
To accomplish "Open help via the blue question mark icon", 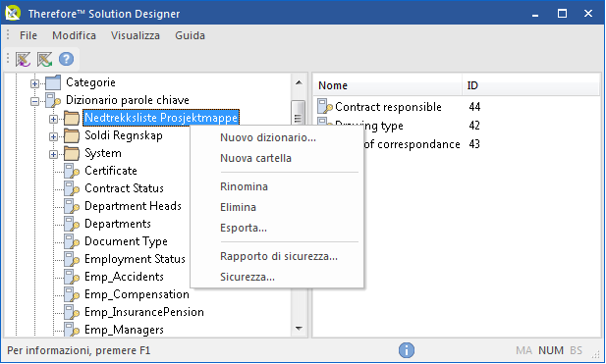I will click(66, 59).
